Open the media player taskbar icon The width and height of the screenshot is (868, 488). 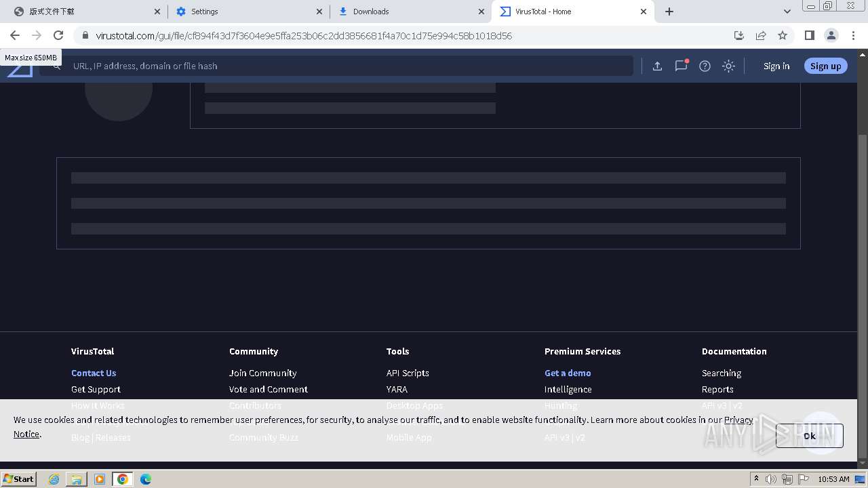tap(100, 479)
